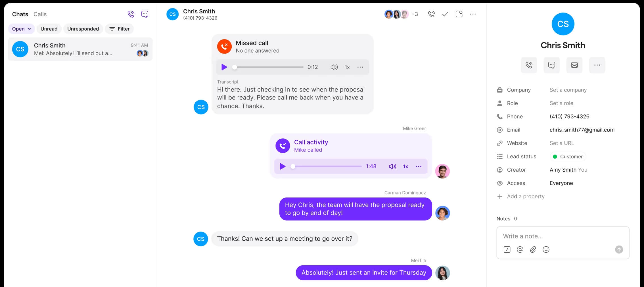Viewport: 644px width, 287px height.
Task: Call Chris Smith from the conversation header
Action: pos(431,14)
